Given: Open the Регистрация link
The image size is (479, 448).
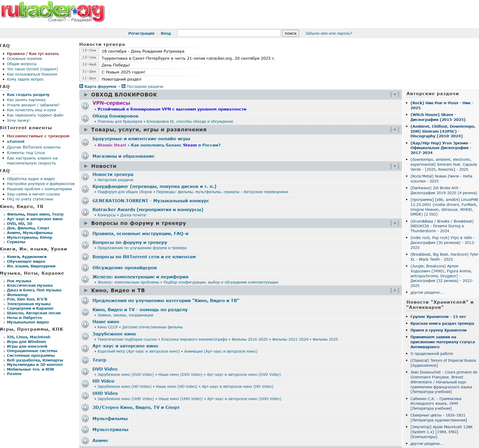Looking at the screenshot, I should click(x=141, y=33).
